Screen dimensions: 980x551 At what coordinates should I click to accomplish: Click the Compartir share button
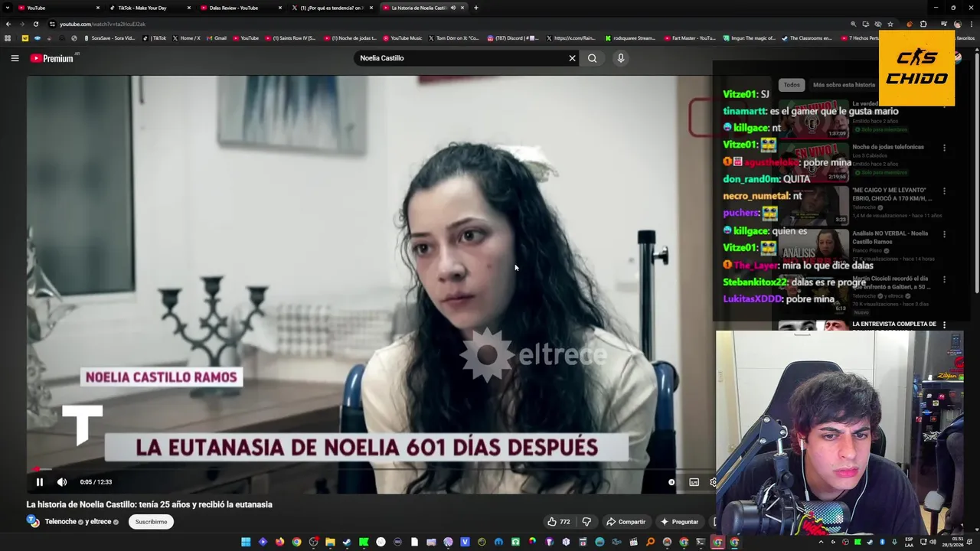click(626, 522)
